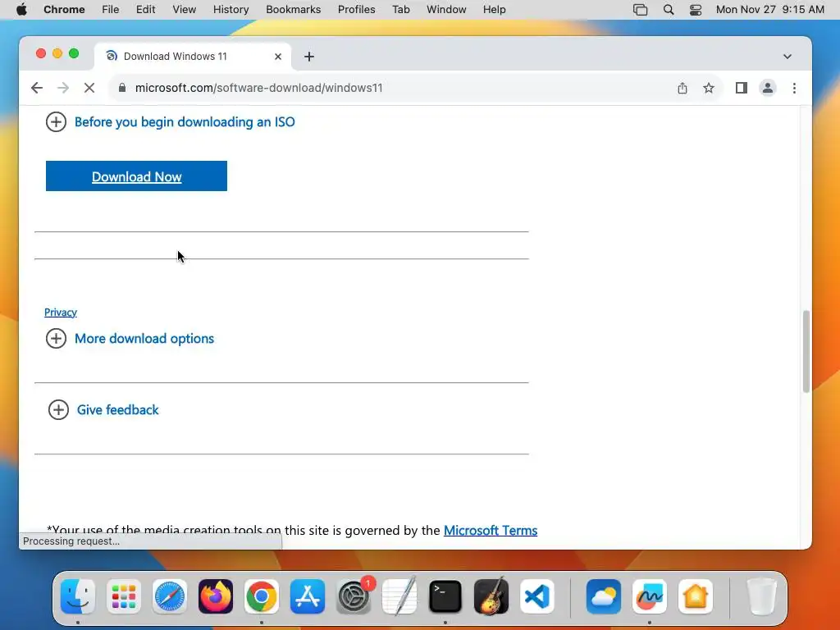
Task: Open the Privacy link
Action: (x=61, y=313)
